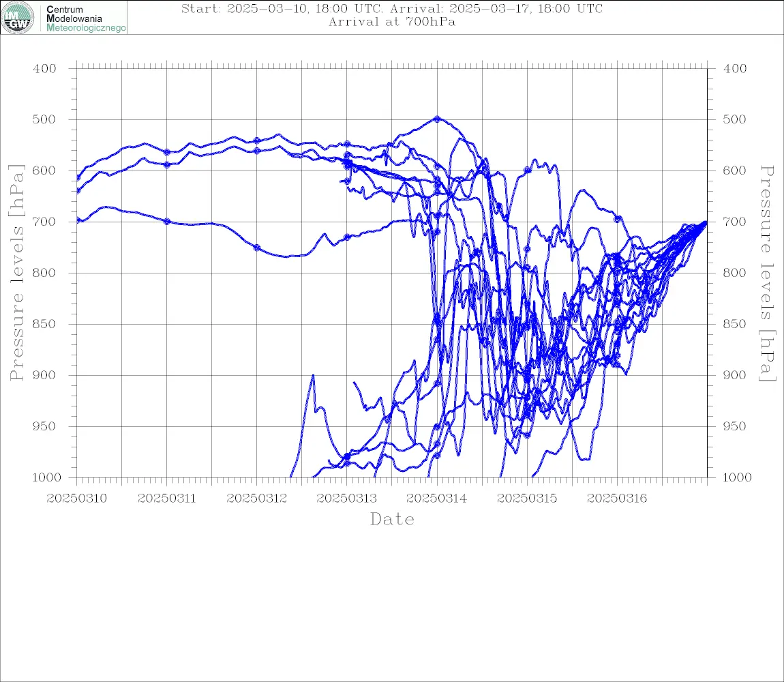The height and width of the screenshot is (682, 784).
Task: Click the 20250312 date tick label
Action: point(256,499)
